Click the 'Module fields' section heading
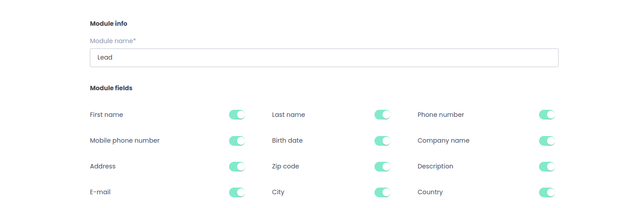The image size is (644, 208). point(111,88)
